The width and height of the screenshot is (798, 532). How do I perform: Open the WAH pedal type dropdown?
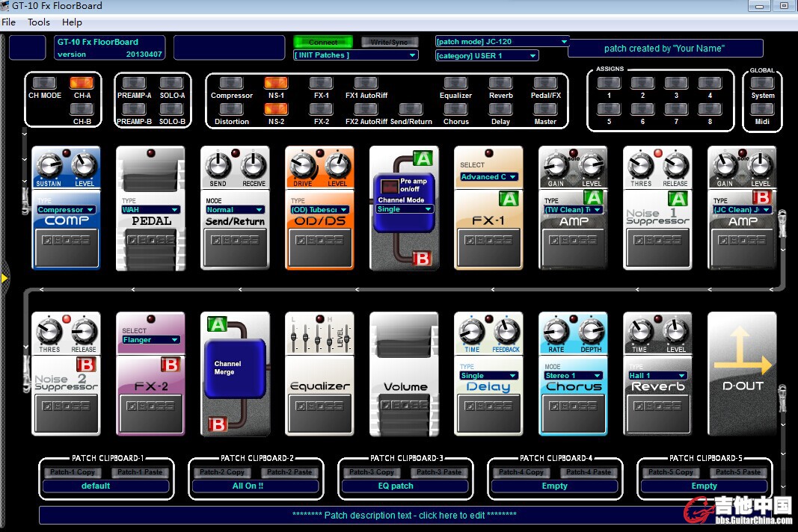tap(150, 209)
